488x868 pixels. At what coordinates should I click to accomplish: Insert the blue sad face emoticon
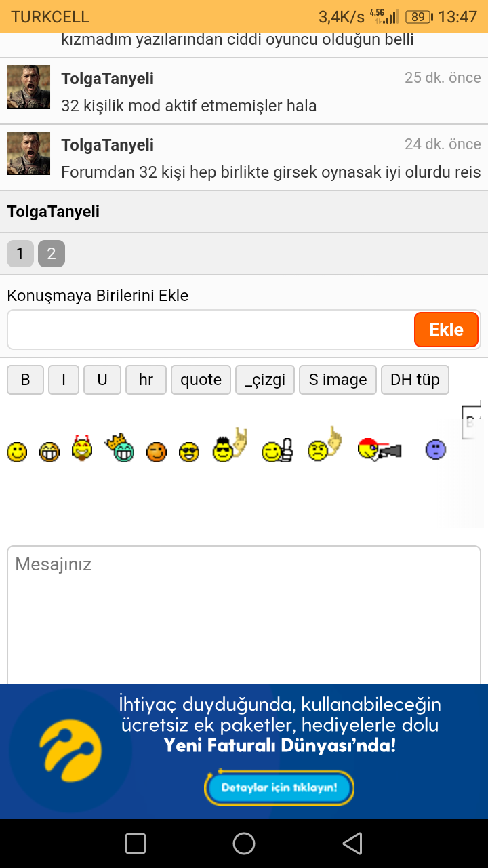[436, 449]
